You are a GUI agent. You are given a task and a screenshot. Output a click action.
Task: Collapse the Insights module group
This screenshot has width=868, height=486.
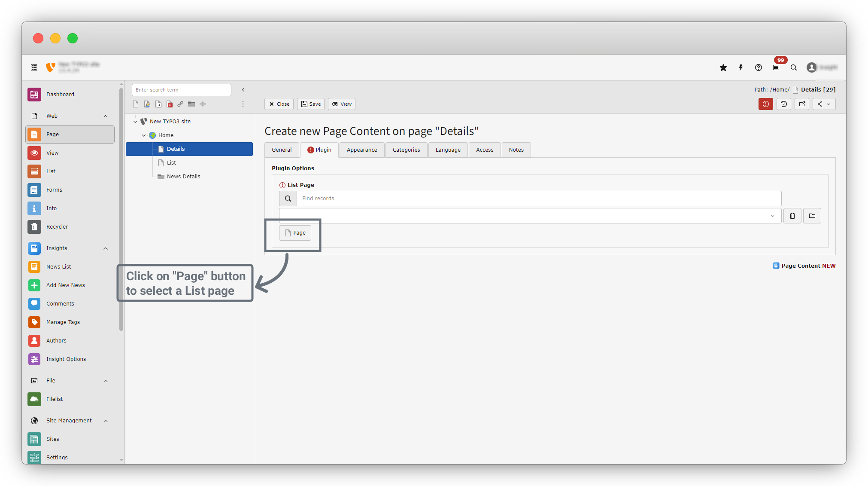click(106, 248)
